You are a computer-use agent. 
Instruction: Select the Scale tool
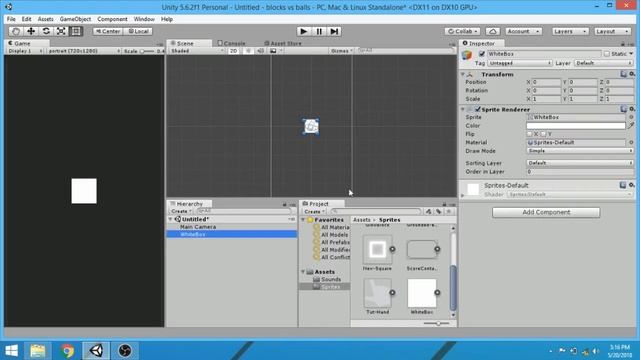pyautogui.click(x=61, y=31)
